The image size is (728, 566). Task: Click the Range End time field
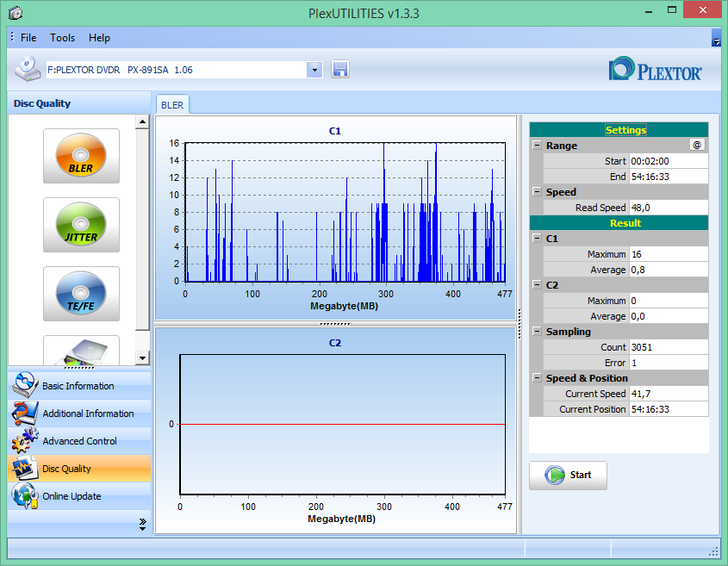tap(669, 177)
